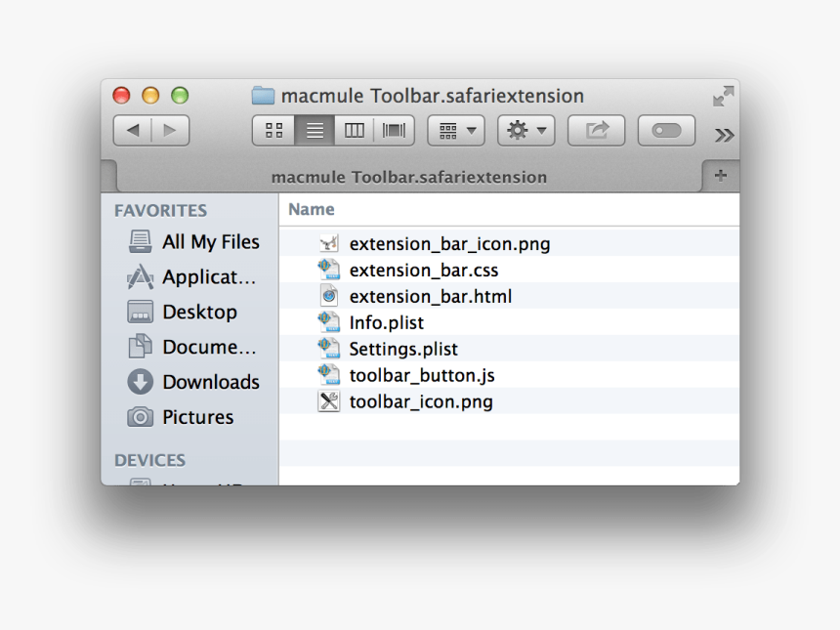Click the Settings.plist file icon
The image size is (840, 630).
[x=329, y=349]
